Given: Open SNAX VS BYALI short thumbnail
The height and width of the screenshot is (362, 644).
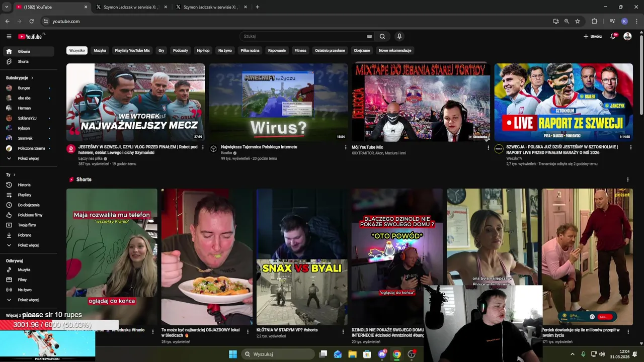Looking at the screenshot, I should click(x=302, y=257).
